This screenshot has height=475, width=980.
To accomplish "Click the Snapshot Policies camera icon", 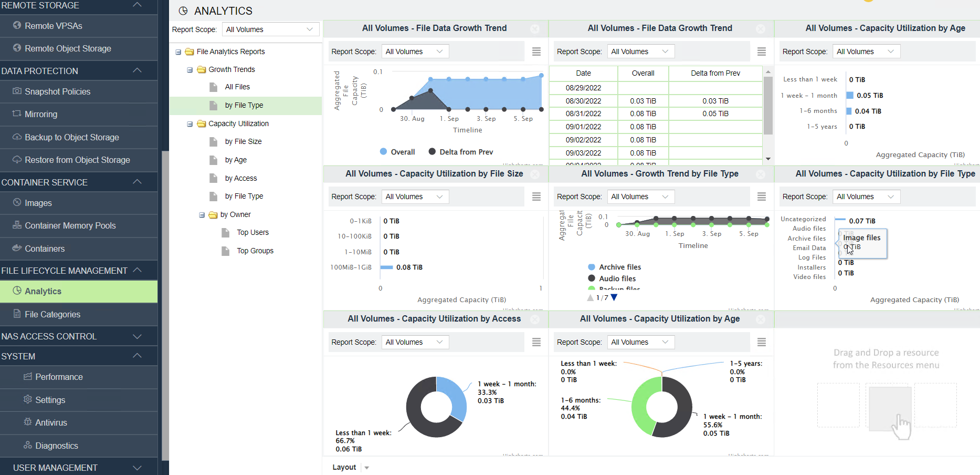I will pyautogui.click(x=17, y=91).
